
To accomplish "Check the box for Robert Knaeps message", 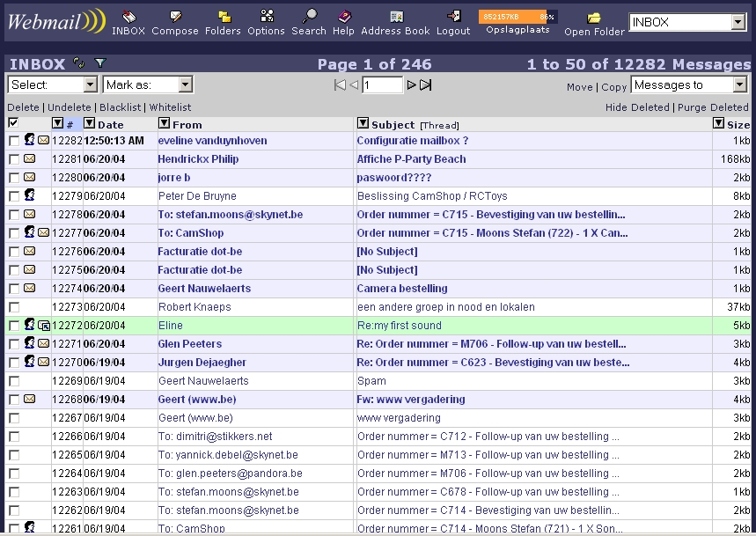I will 14,307.
